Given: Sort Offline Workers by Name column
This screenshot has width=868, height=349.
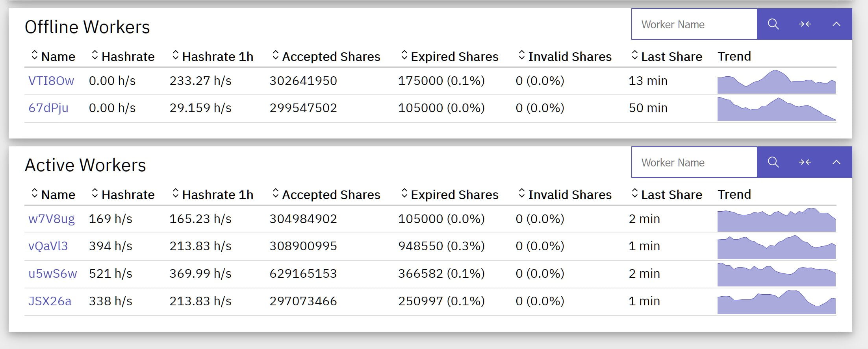Looking at the screenshot, I should coord(53,56).
